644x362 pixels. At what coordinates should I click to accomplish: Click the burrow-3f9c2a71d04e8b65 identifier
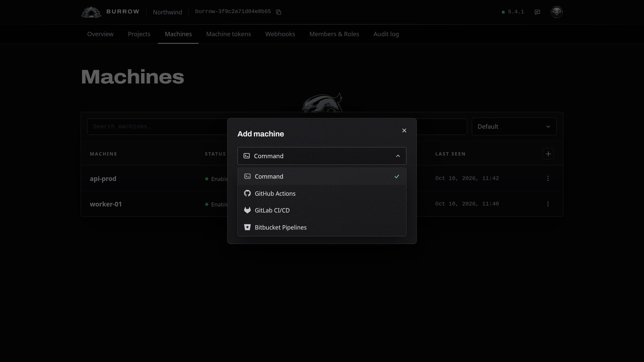233,11
